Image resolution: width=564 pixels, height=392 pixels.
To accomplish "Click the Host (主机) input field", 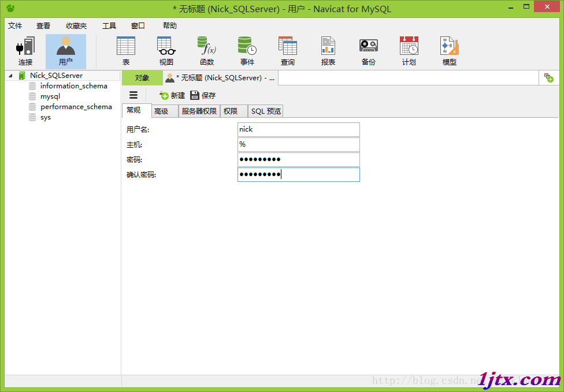I will coord(299,144).
